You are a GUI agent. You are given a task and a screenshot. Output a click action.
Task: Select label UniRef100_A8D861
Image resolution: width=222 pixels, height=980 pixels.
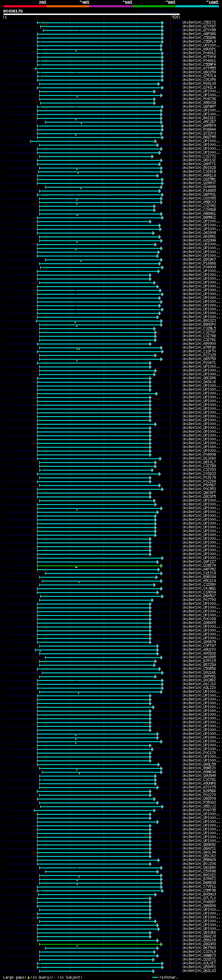[199, 214]
